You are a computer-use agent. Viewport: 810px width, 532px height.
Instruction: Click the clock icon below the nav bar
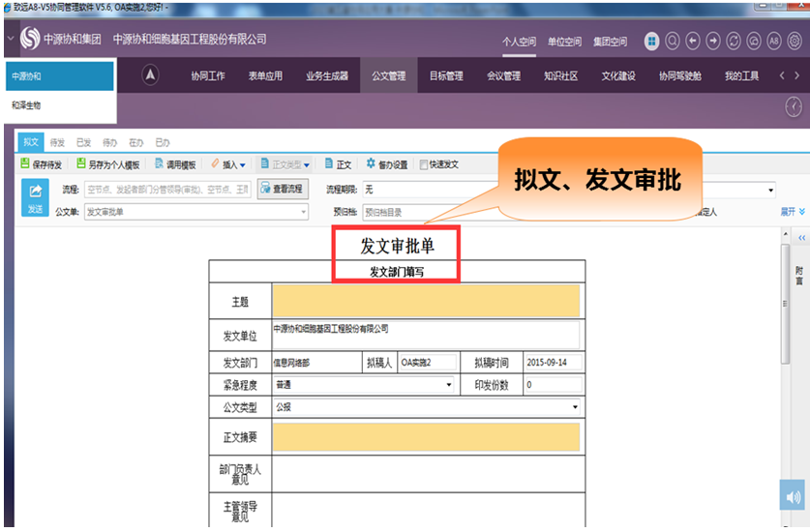(793, 105)
